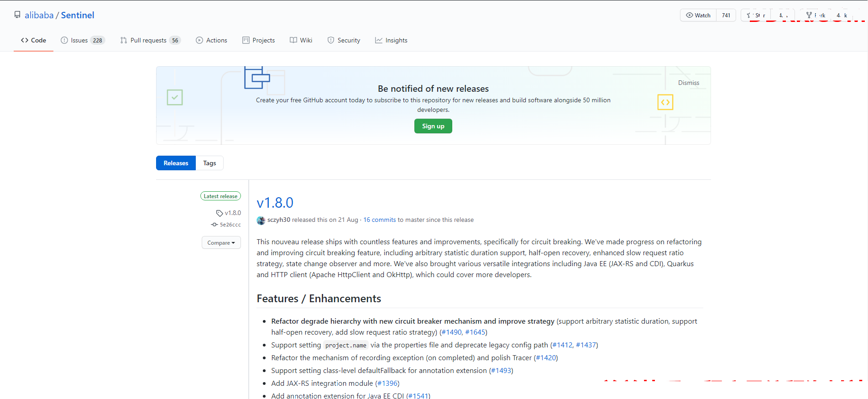Click the Projects board icon

coord(246,40)
